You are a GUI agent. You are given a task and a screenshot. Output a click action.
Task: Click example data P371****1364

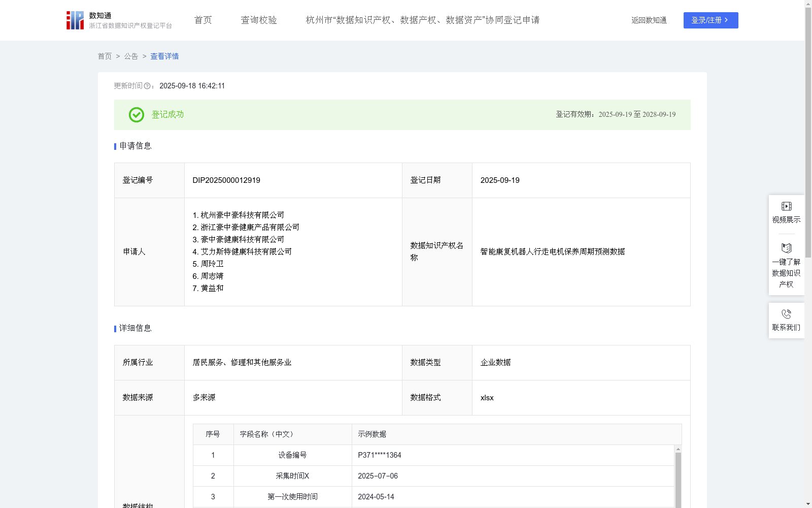click(380, 455)
